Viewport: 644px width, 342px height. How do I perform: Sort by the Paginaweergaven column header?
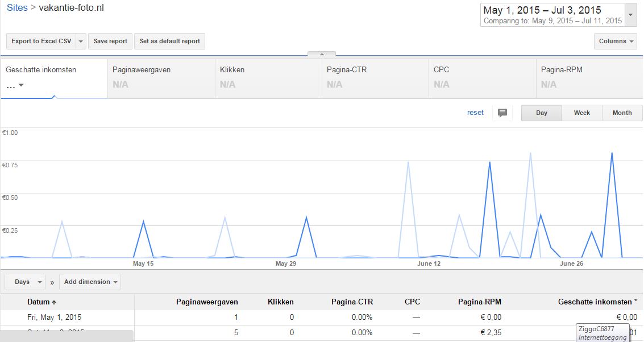(207, 302)
